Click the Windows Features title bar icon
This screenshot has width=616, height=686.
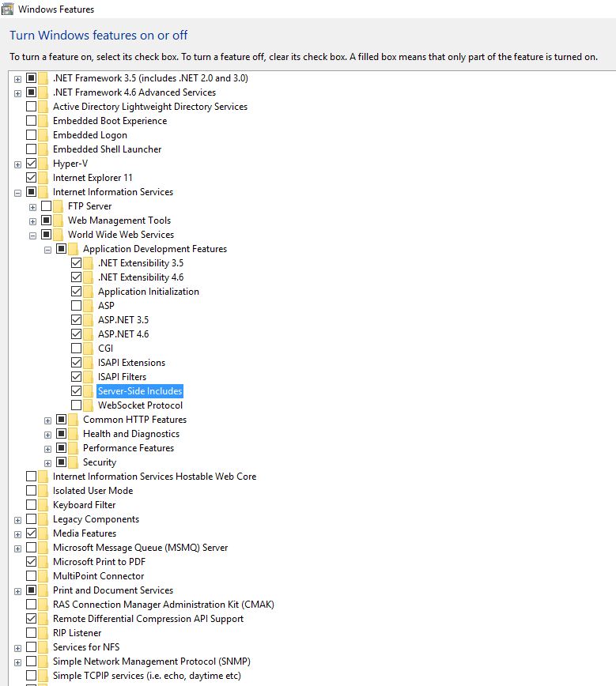(x=7, y=9)
